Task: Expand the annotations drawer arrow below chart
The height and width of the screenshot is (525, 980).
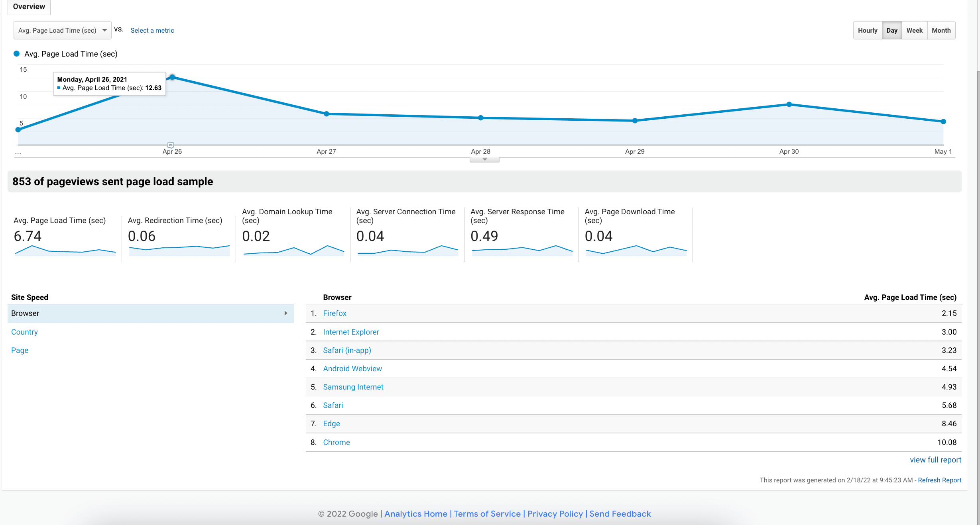Action: pos(484,160)
